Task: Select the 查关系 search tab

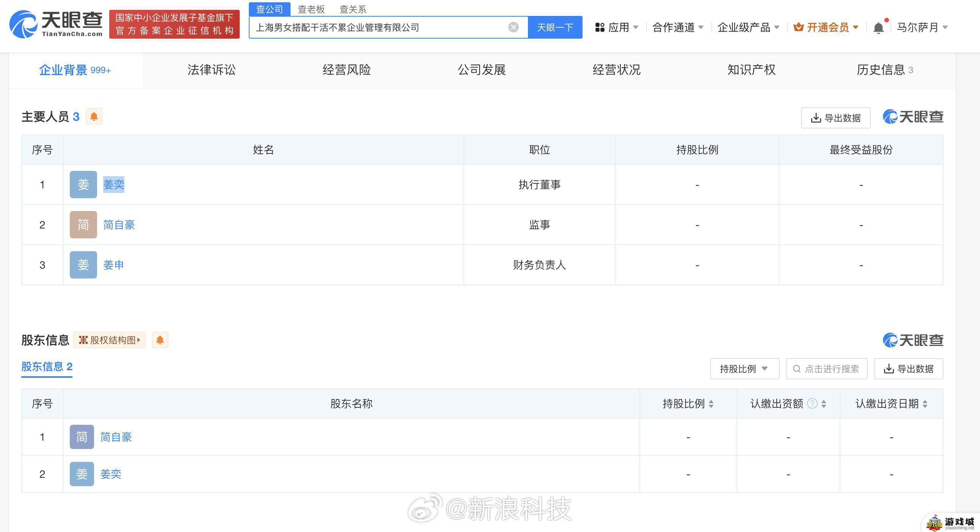Action: 353,9
